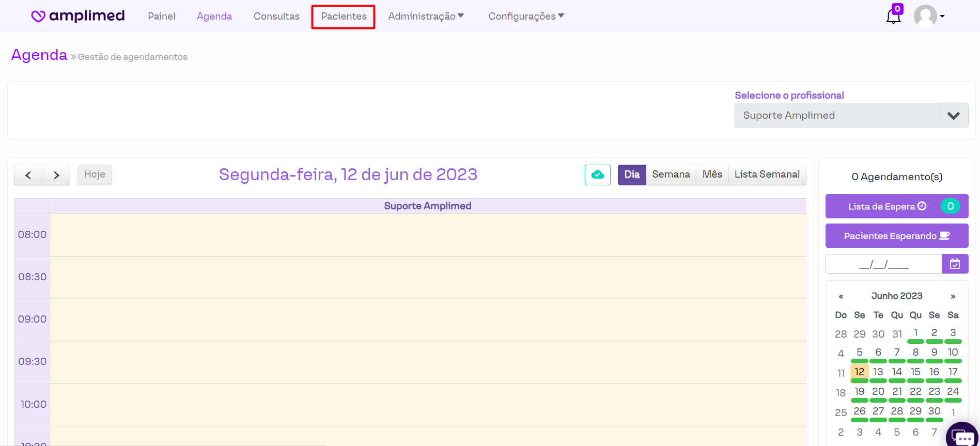980x446 pixels.
Task: Expand the Administração dropdown menu
Action: [x=426, y=16]
